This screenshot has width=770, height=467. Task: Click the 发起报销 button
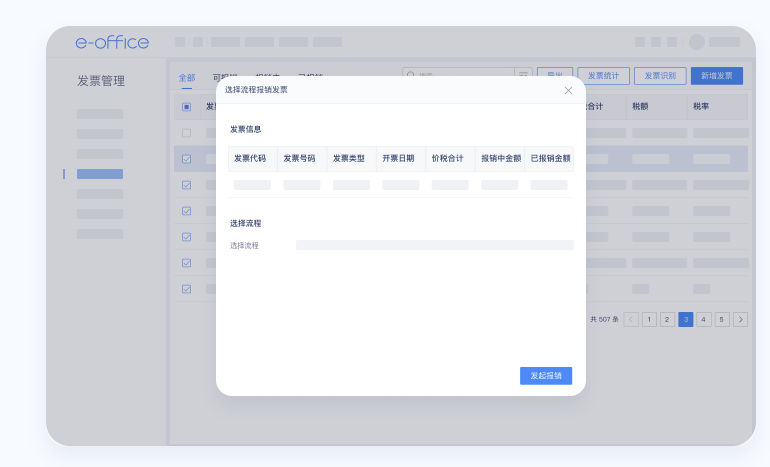(545, 375)
